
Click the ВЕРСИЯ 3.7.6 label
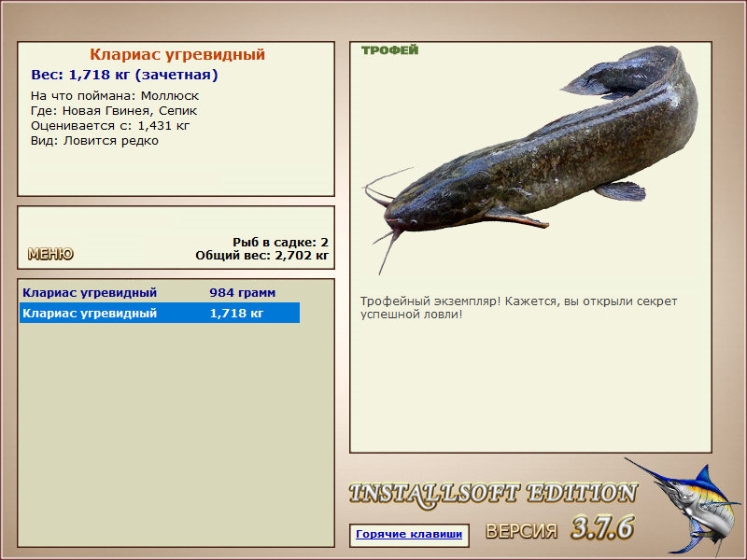(x=559, y=528)
